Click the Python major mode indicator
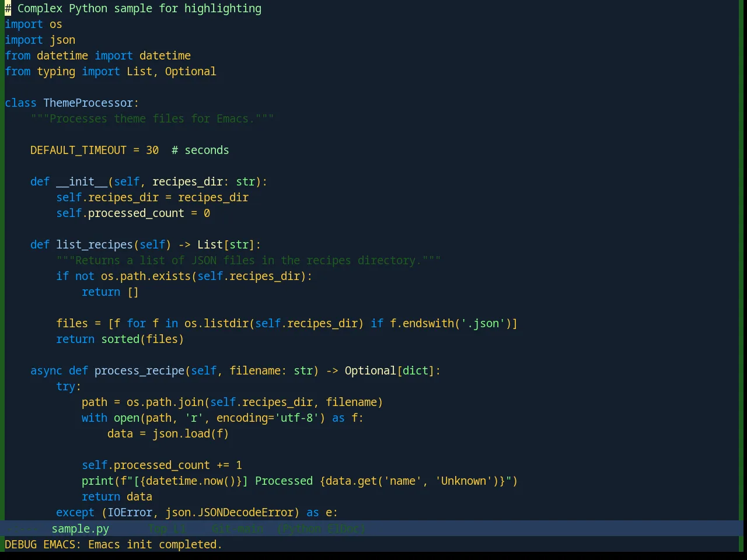Image resolution: width=747 pixels, height=560 pixels. click(x=302, y=528)
